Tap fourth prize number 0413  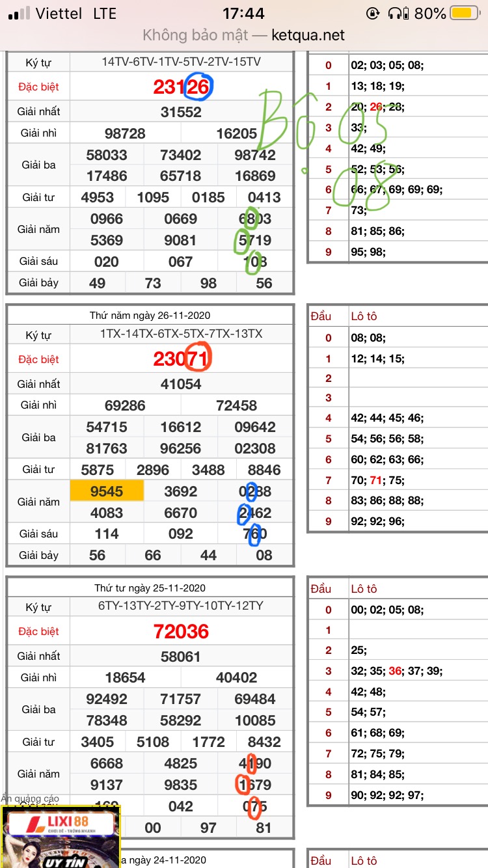pos(264,197)
